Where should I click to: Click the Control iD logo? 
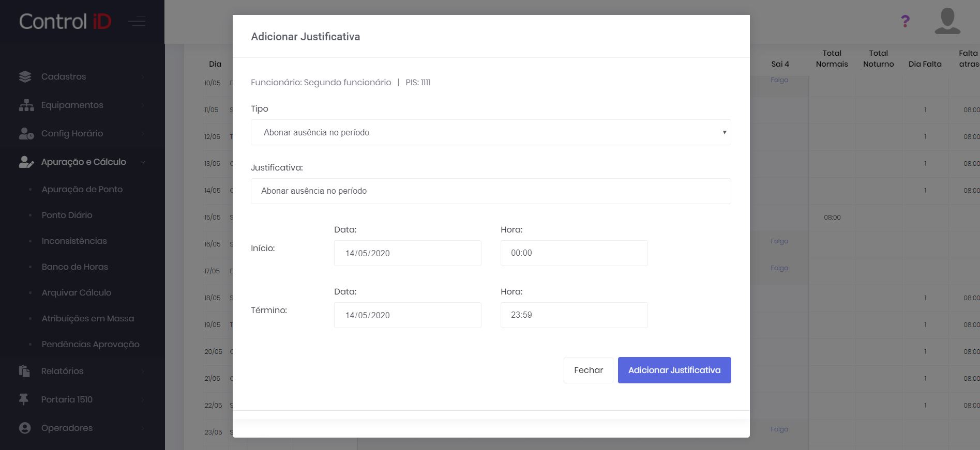click(x=65, y=21)
